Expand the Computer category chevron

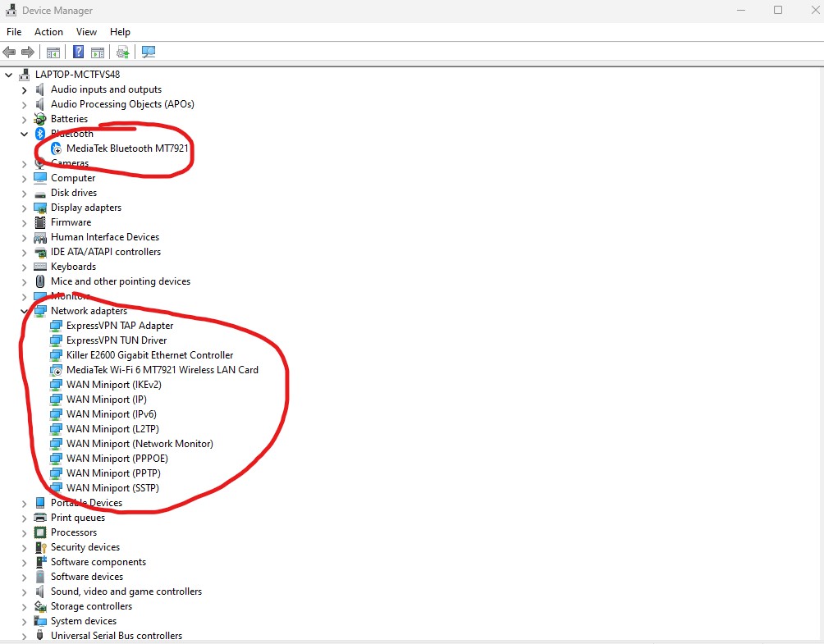tap(24, 179)
